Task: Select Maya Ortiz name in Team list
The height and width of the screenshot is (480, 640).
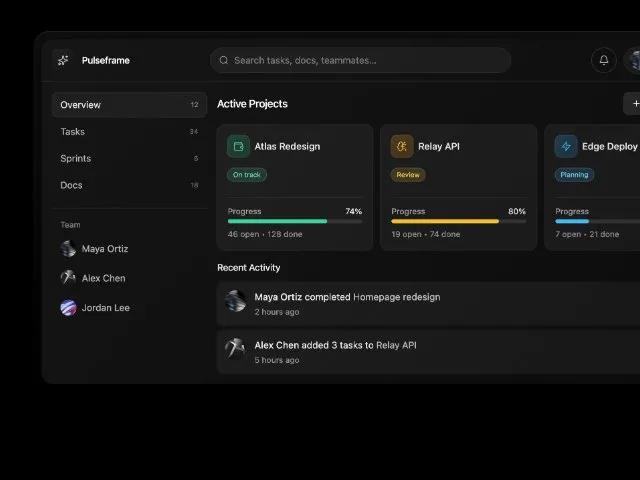Action: coord(105,249)
